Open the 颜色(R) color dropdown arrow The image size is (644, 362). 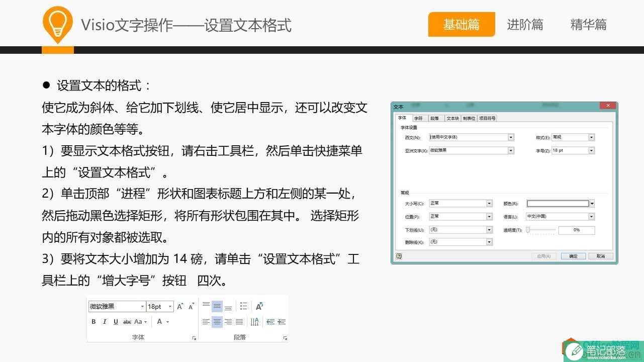click(x=592, y=204)
